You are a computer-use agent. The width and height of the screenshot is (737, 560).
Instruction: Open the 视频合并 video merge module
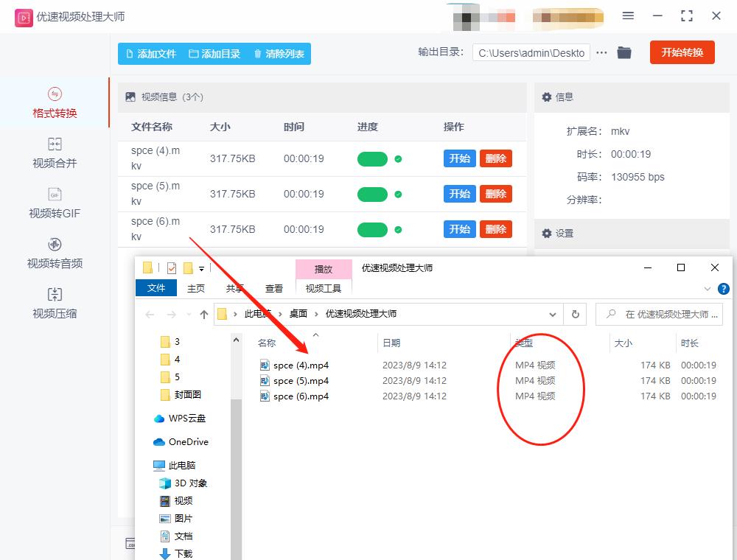point(55,153)
